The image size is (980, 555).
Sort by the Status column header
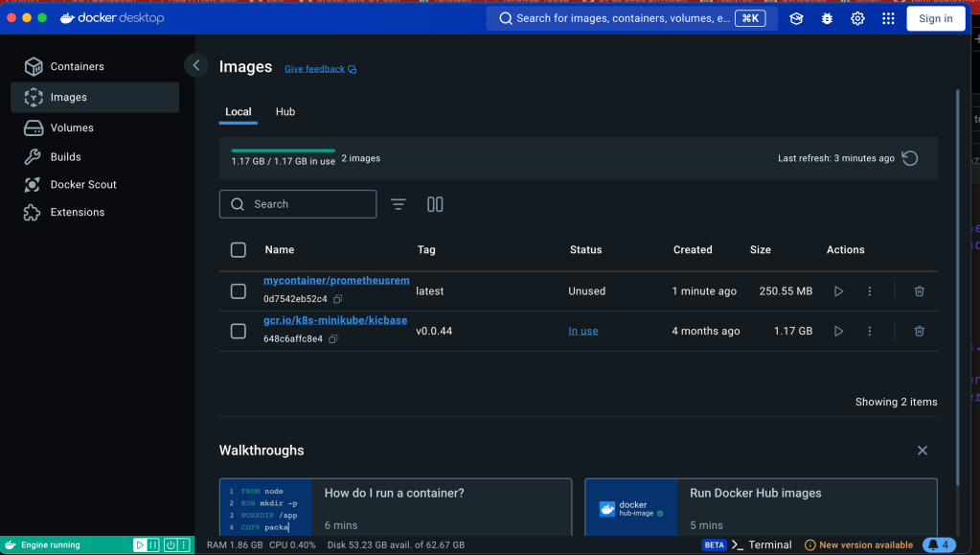[585, 249]
